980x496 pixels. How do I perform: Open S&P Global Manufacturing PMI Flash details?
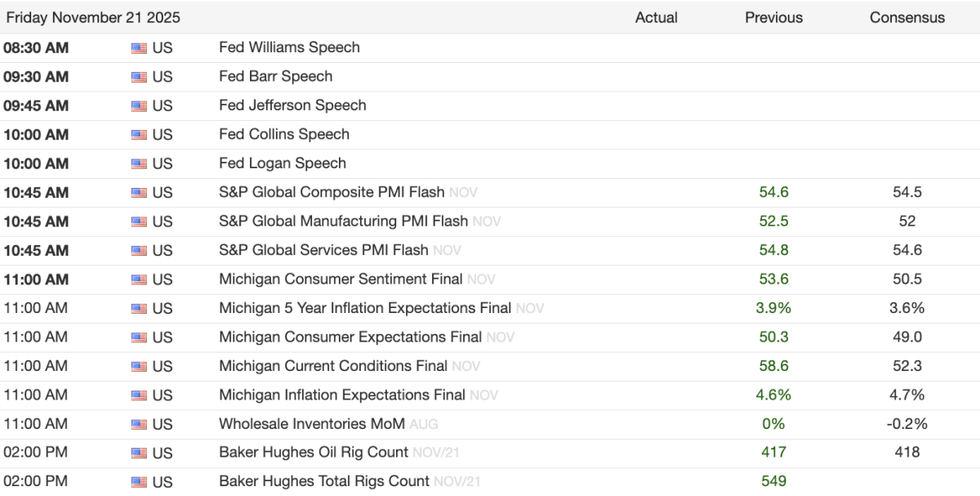coord(343,221)
